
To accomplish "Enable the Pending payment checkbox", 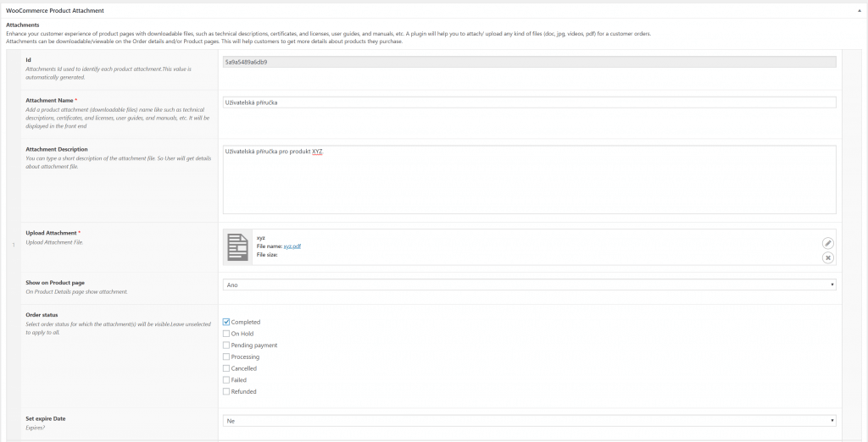I will pos(225,345).
